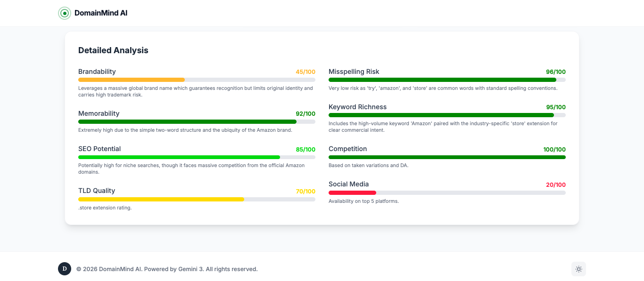The height and width of the screenshot is (281, 644).
Task: Click the TLD Quality label
Action: (97, 191)
